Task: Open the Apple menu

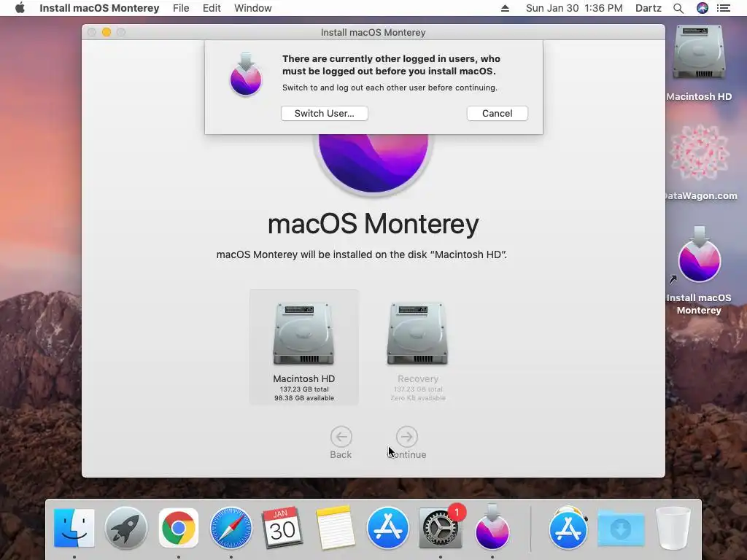Action: click(x=20, y=8)
